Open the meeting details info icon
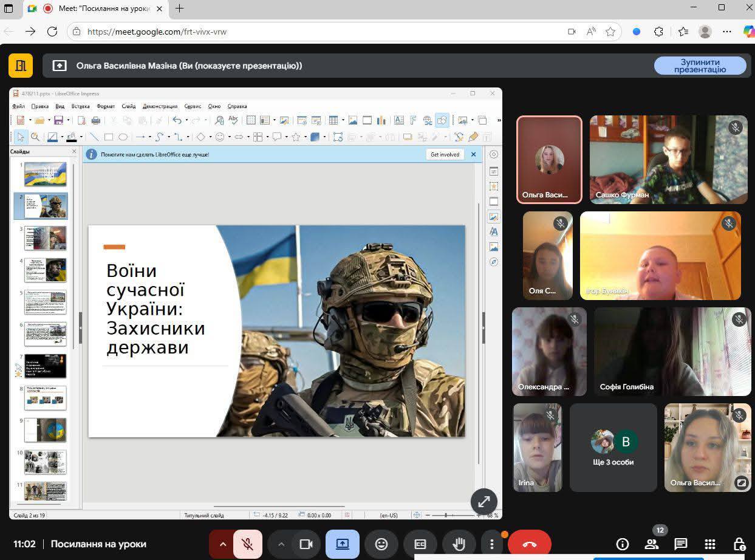Viewport: 755px width, 560px height. 622,544
